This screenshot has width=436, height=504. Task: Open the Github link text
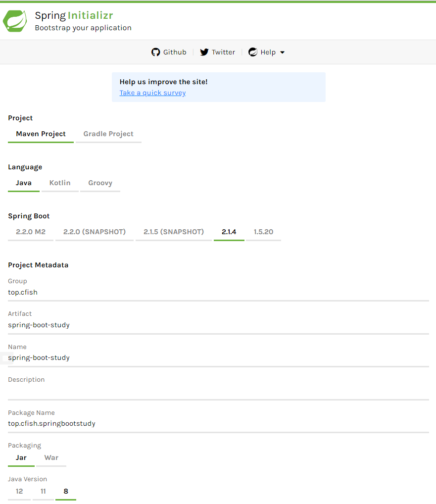click(175, 52)
